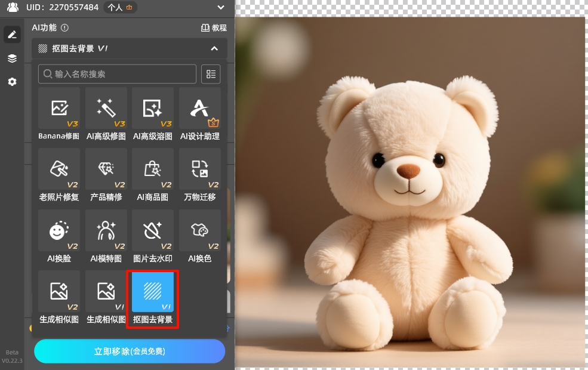Click the 输入名称搜索 search field
The width and height of the screenshot is (588, 370).
tap(118, 74)
